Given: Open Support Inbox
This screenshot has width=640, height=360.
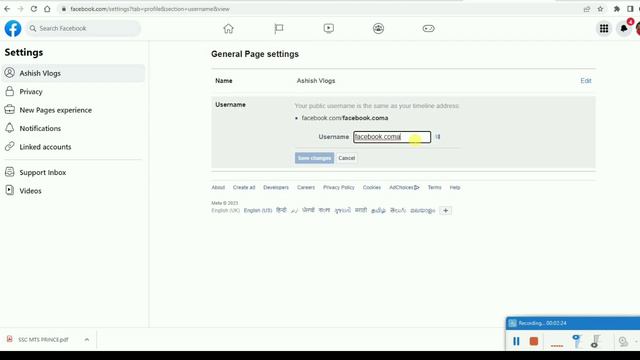Looking at the screenshot, I should [73, 173].
